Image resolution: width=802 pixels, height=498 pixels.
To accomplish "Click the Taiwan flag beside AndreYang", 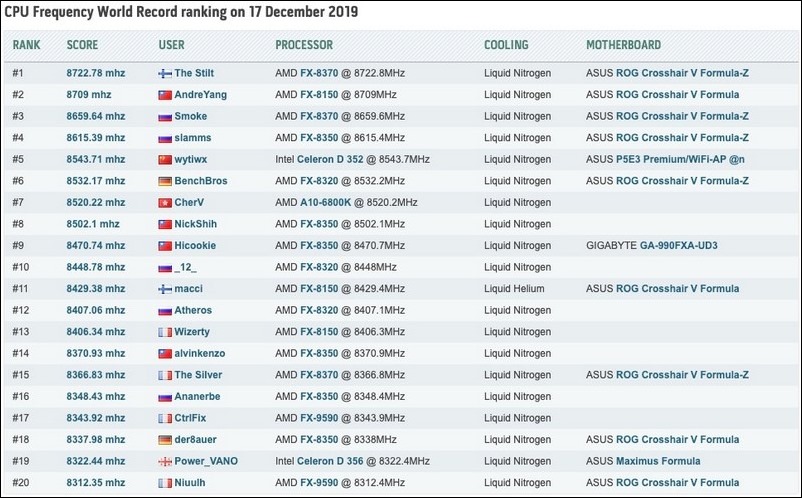I will [165, 95].
